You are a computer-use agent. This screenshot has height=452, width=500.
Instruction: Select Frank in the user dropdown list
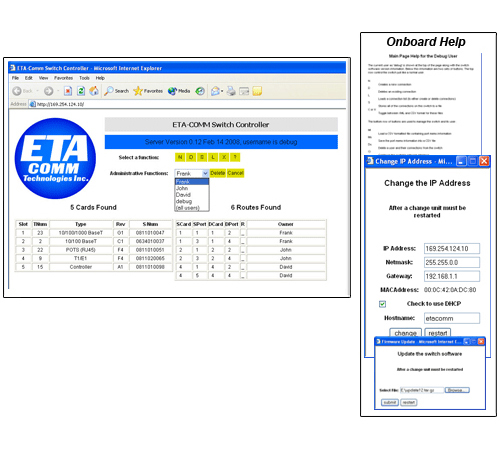click(192, 182)
